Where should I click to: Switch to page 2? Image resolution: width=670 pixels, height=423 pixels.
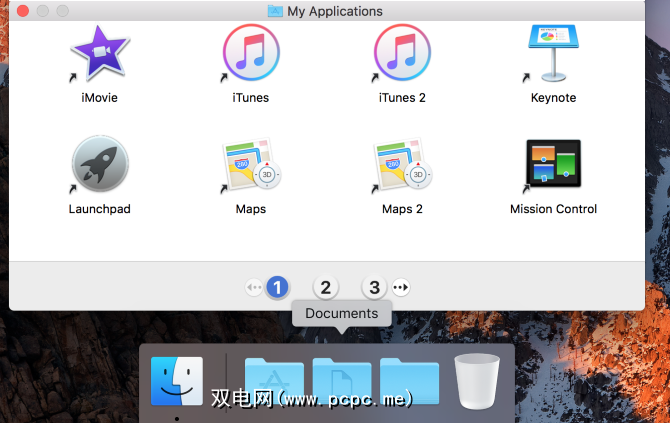[x=326, y=287]
